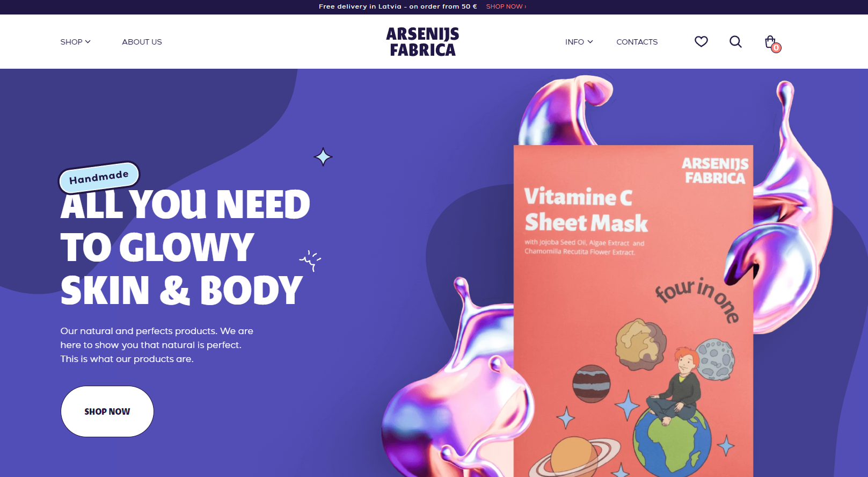The height and width of the screenshot is (477, 868).
Task: Click the chevron next to SHOP
Action: [88, 42]
